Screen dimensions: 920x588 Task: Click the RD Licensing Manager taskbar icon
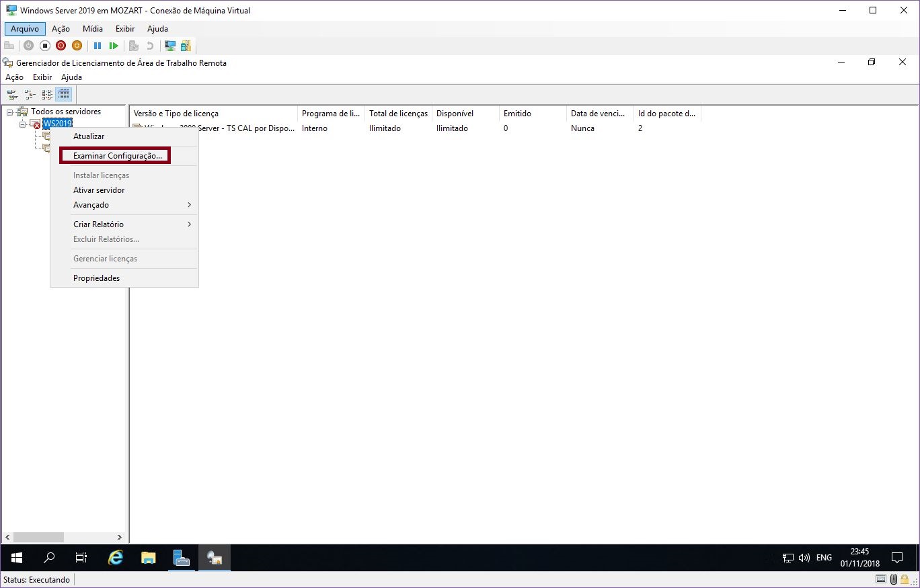click(215, 558)
